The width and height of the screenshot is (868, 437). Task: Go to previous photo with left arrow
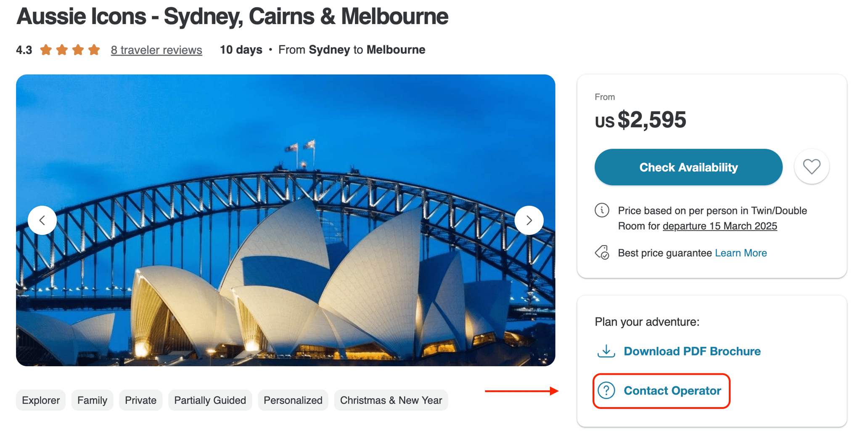42,220
